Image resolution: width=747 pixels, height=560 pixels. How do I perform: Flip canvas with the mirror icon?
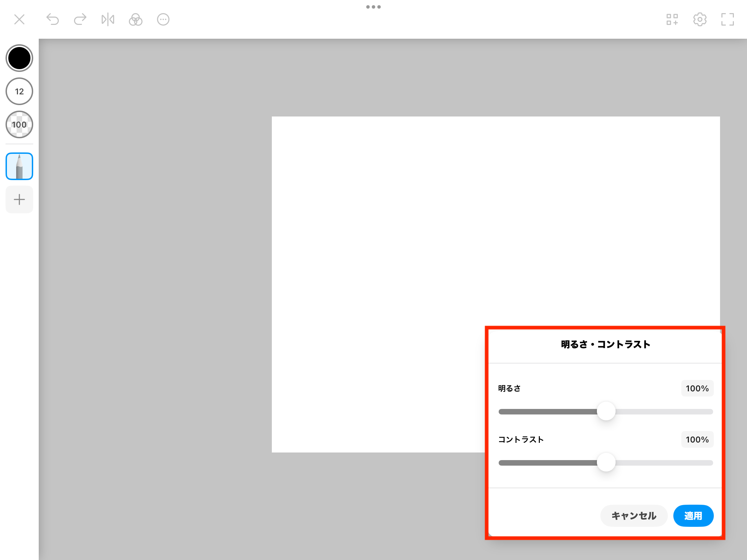tap(108, 19)
